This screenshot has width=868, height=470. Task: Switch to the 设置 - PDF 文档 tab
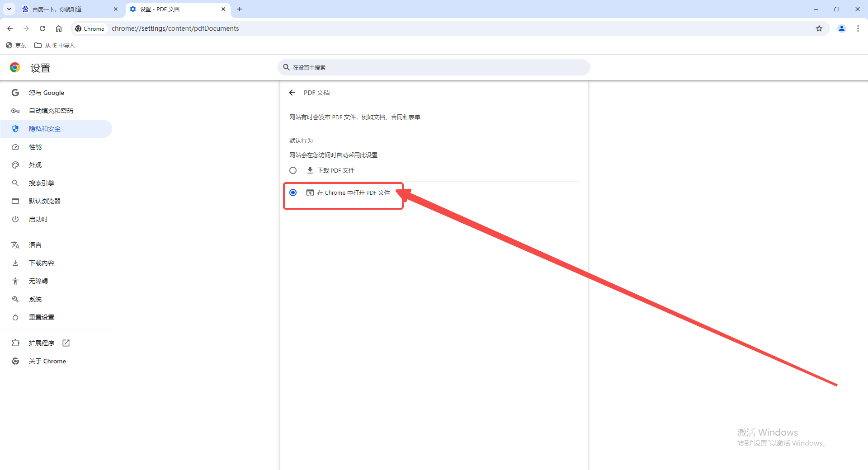tap(178, 9)
